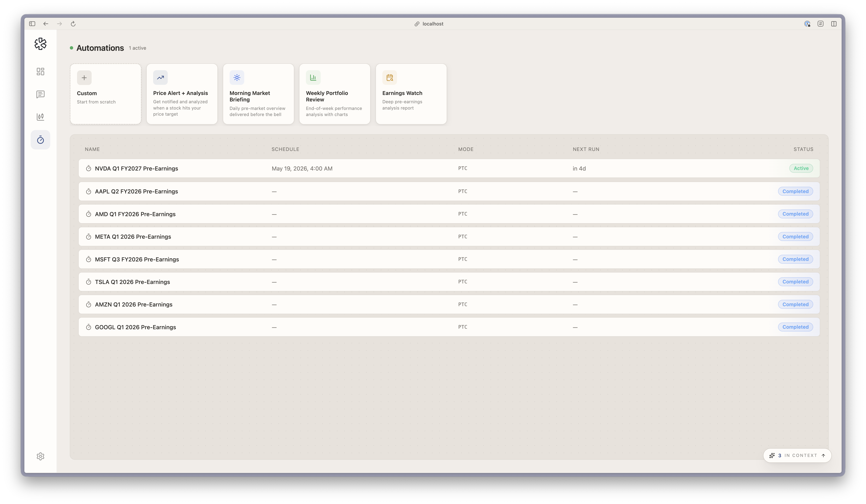The height and width of the screenshot is (504, 866).
Task: Go forward with the browser arrow
Action: point(59,24)
